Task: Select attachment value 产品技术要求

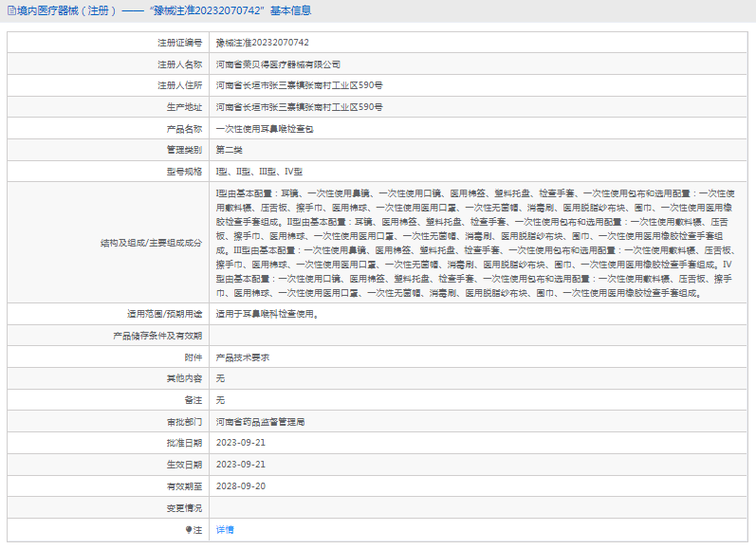Action: coord(243,357)
